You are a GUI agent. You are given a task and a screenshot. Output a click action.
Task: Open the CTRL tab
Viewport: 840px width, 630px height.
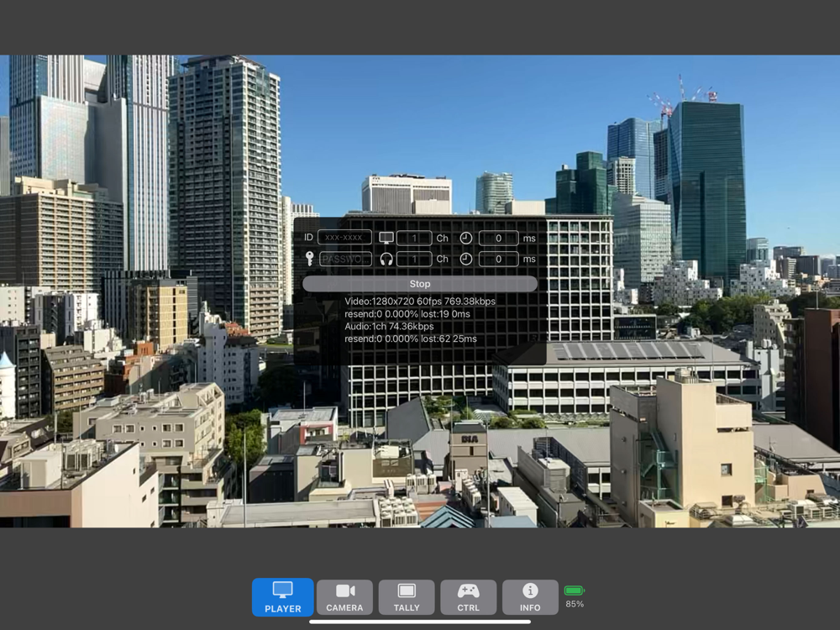[468, 596]
